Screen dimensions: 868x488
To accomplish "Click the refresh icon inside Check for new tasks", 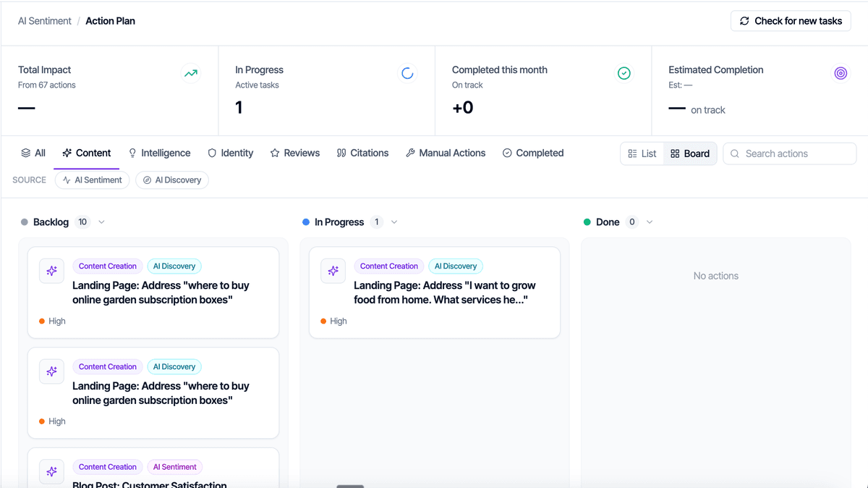I will [744, 20].
